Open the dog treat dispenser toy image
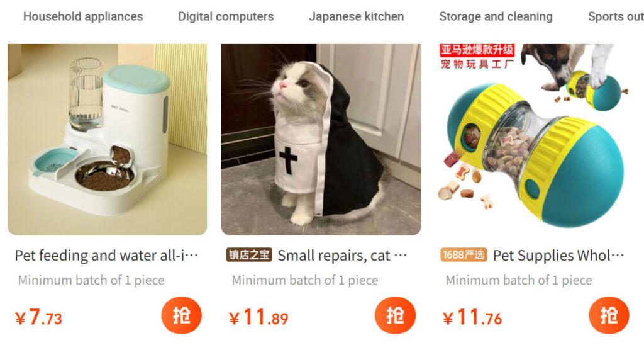 tap(535, 139)
